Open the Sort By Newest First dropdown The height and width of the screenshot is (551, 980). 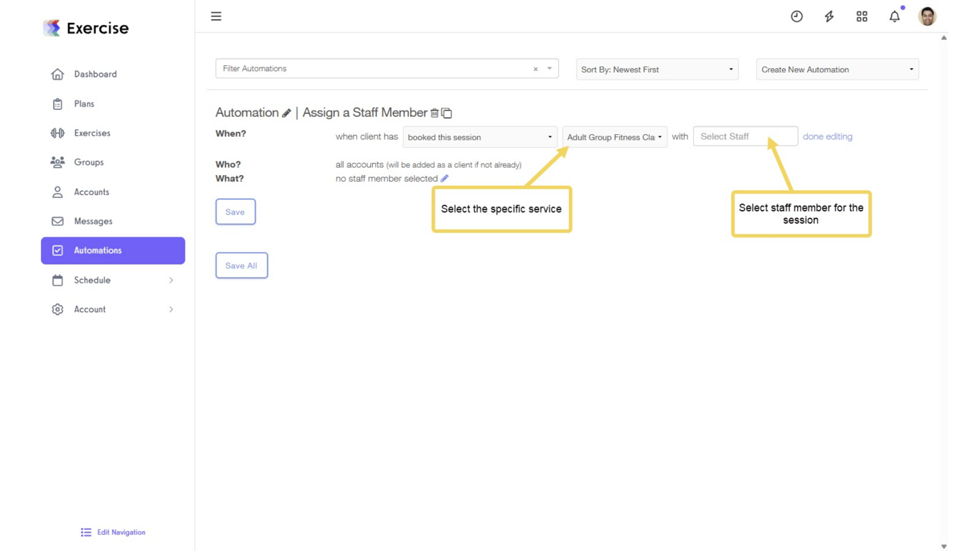coord(656,69)
